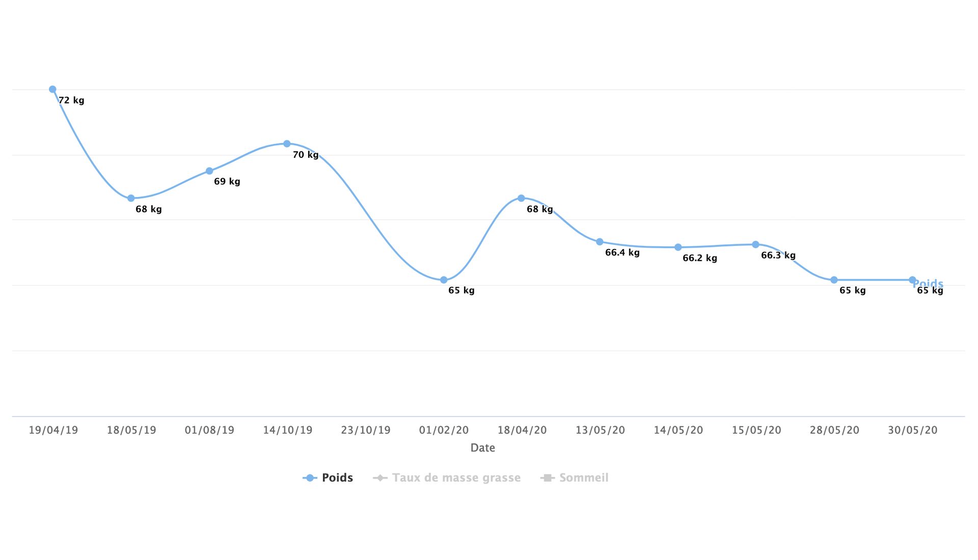Image resolution: width=978 pixels, height=560 pixels.
Task: Click the 66.3 kg data point marker
Action: (x=755, y=245)
